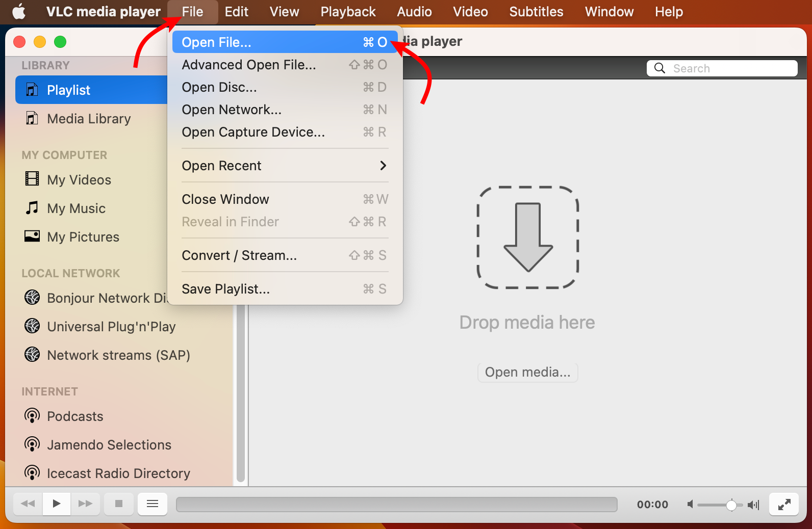Click the Jamendo Selections broadcast icon
Image resolution: width=812 pixels, height=529 pixels.
[32, 444]
